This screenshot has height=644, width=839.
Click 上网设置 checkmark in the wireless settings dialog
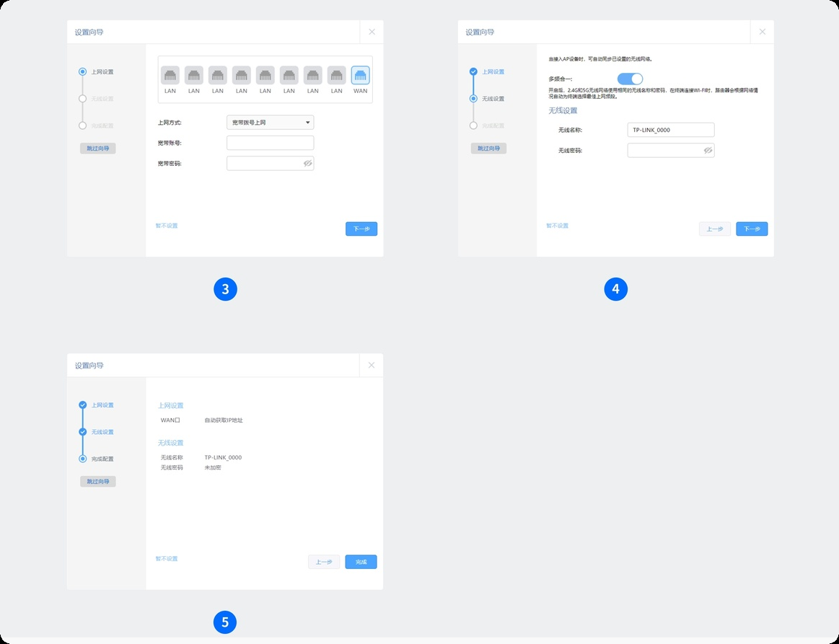pos(473,72)
